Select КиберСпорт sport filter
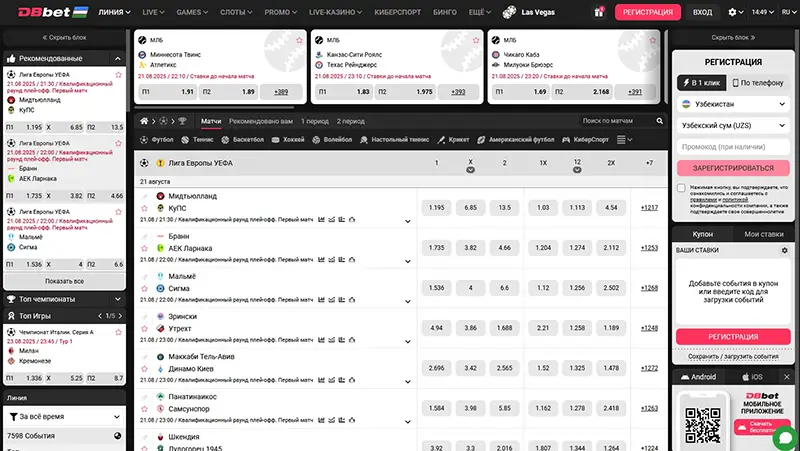This screenshot has width=800, height=451. tap(585, 139)
